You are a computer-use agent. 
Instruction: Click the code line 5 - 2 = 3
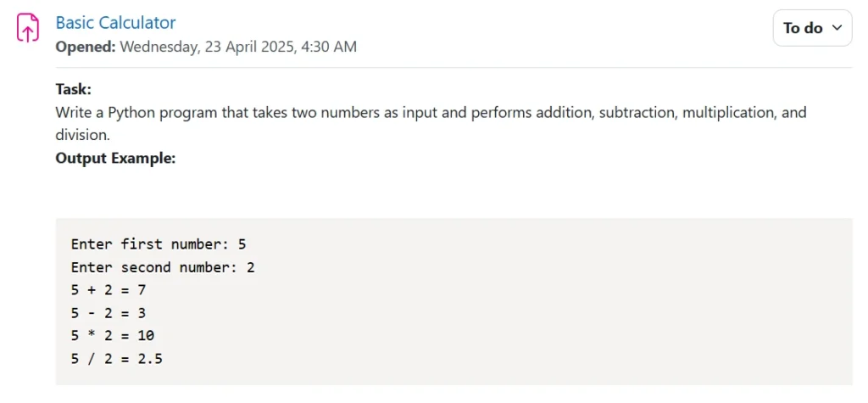click(108, 313)
